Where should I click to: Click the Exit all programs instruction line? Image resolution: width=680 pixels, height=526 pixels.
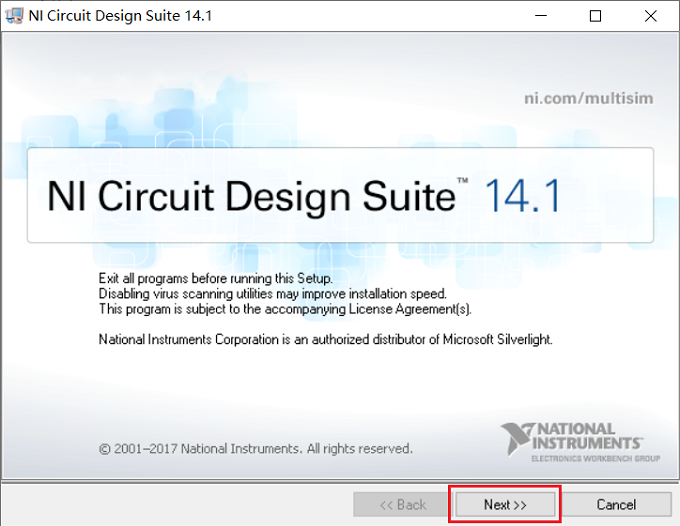216,278
